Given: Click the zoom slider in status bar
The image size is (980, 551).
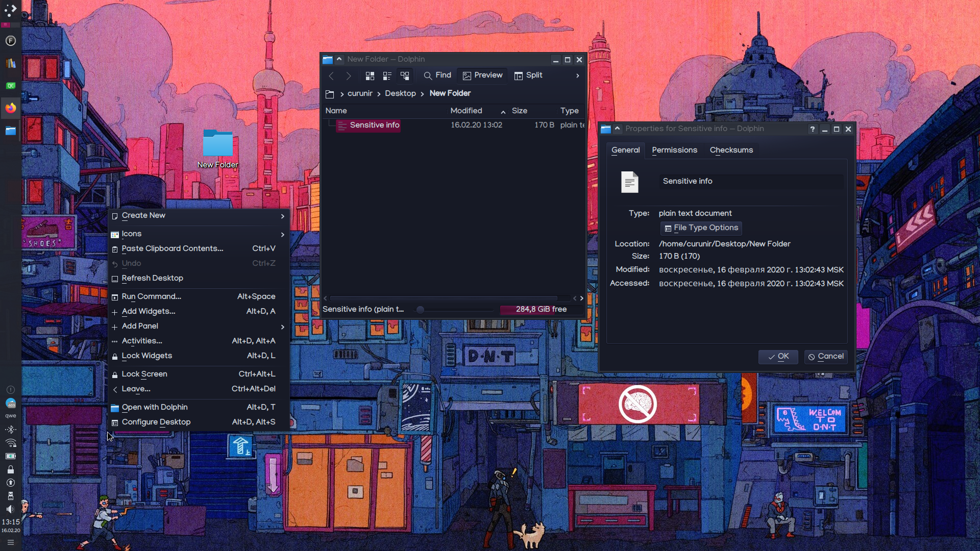Looking at the screenshot, I should tap(420, 310).
